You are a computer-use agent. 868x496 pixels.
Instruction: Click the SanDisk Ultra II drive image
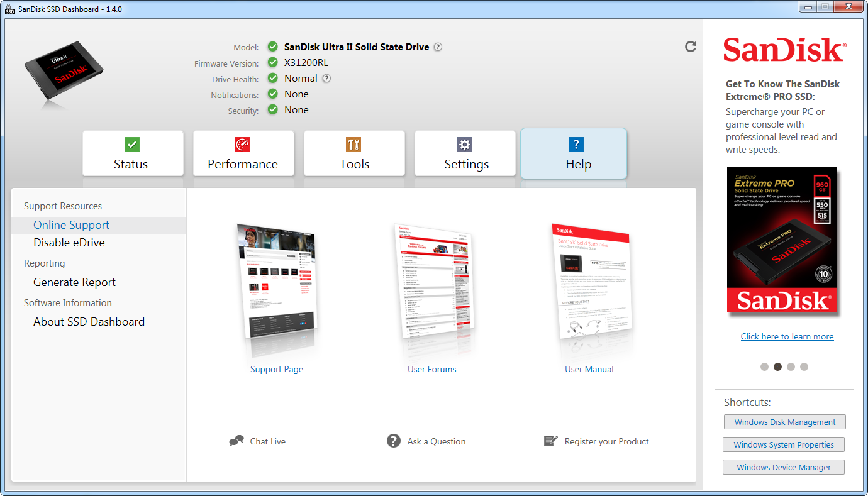tap(65, 71)
